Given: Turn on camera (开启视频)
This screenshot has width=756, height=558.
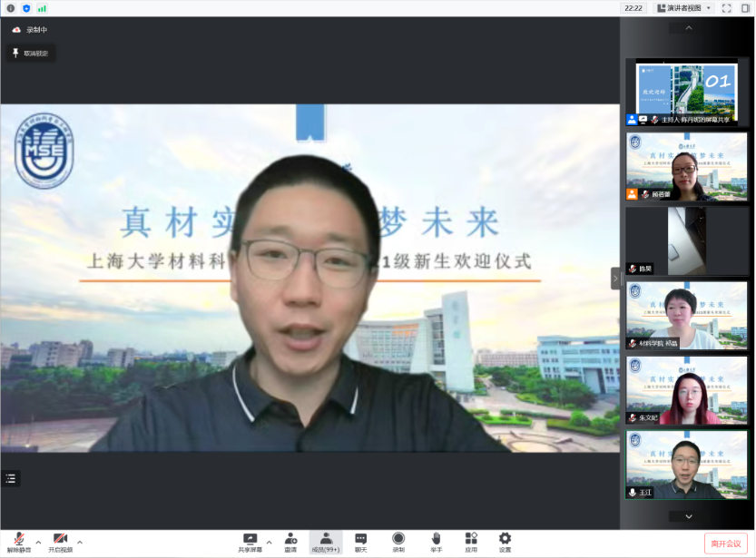Looking at the screenshot, I should [60, 539].
